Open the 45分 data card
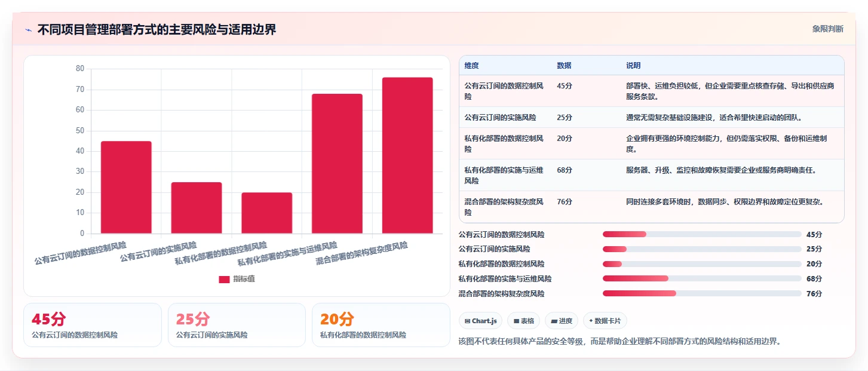Screen dimensions: 868x371 pos(93,325)
